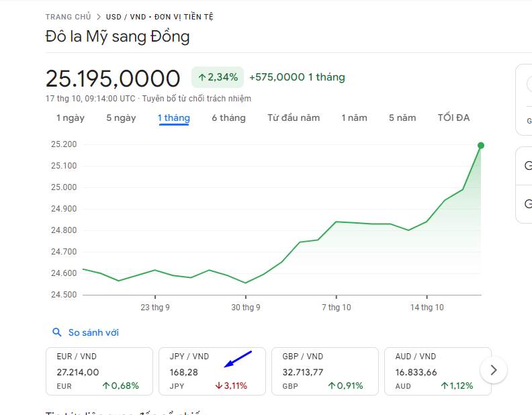Show the Từ đầu năm range

click(294, 118)
